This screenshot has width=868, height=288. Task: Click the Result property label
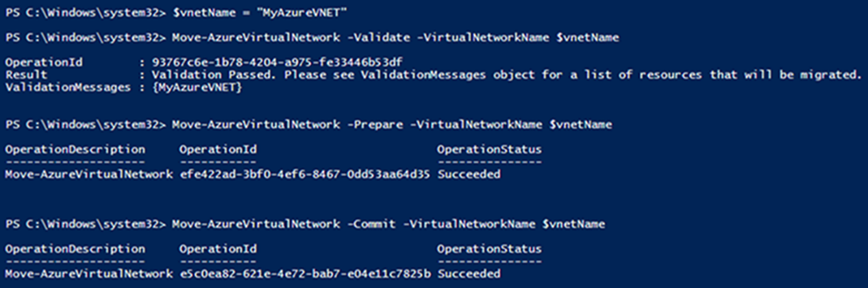[x=26, y=75]
